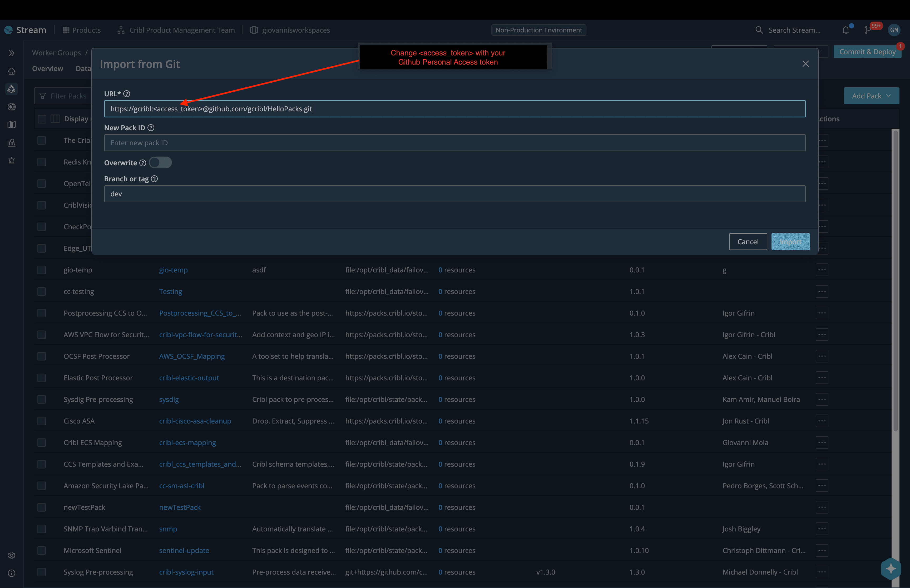Screen dimensions: 910x588
Task: Open actions menu for Microsoft Sentinel row
Action: 822,550
